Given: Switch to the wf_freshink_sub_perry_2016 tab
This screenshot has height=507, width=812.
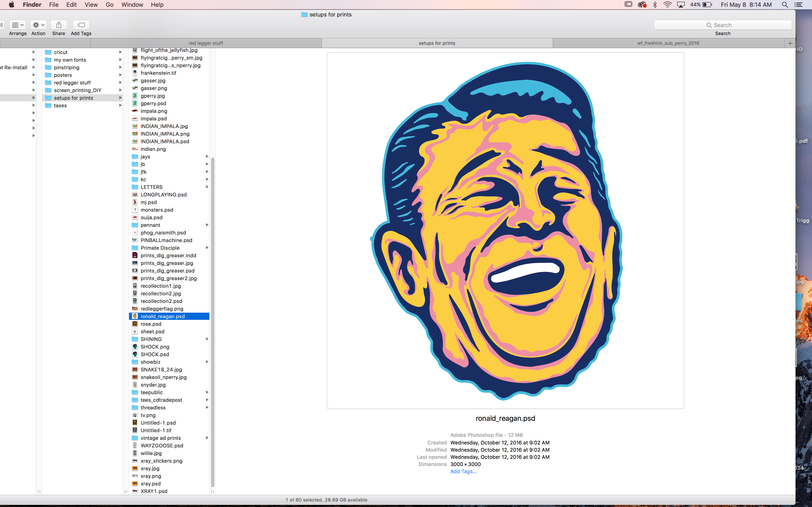Looking at the screenshot, I should (668, 43).
